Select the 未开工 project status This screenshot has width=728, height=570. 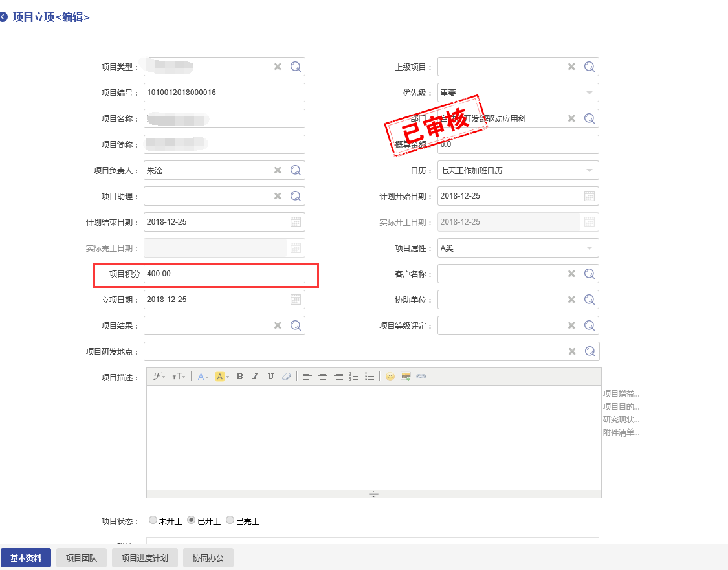tap(153, 520)
